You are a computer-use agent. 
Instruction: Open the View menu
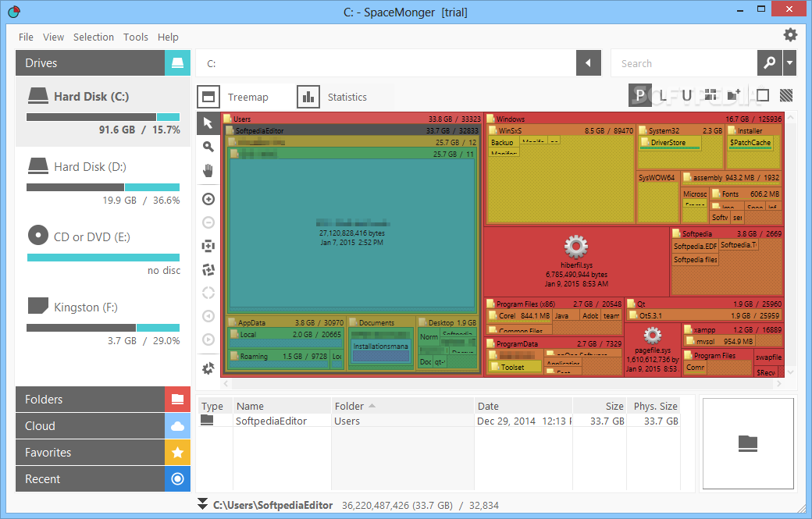click(x=53, y=37)
